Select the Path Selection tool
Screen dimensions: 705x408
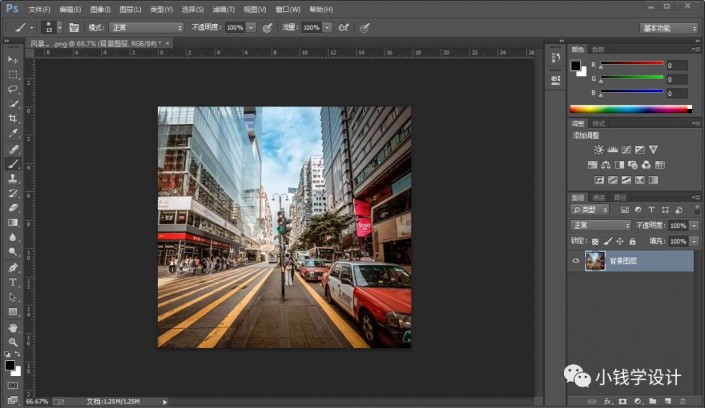pos(13,297)
